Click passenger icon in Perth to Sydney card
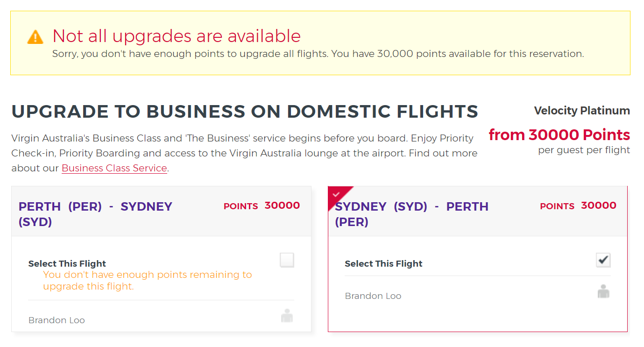The height and width of the screenshot is (347, 644). [287, 316]
